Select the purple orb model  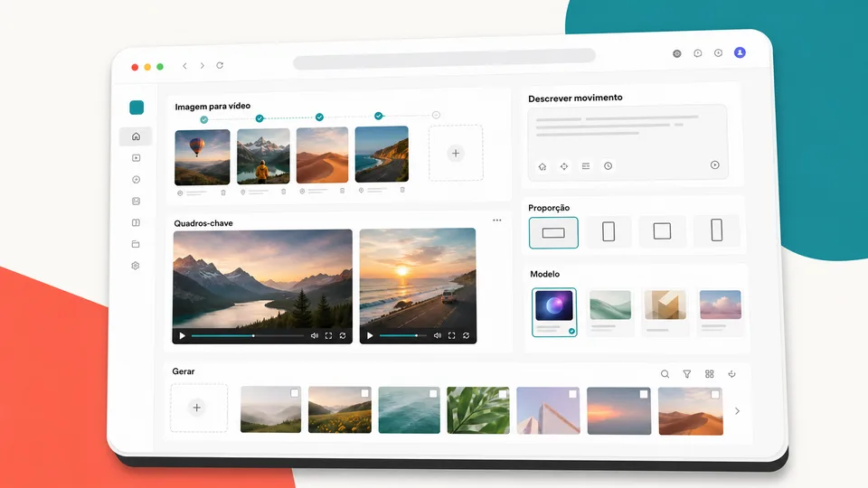point(554,312)
